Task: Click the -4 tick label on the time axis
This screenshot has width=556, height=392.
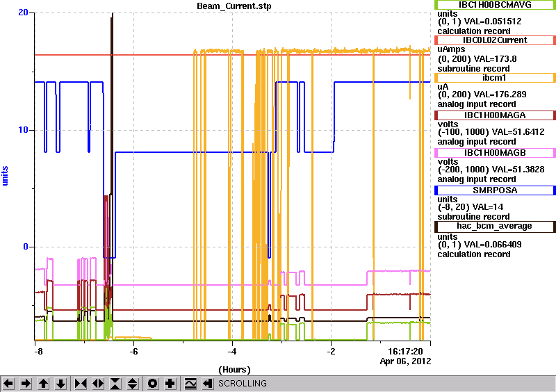Action: [x=232, y=352]
